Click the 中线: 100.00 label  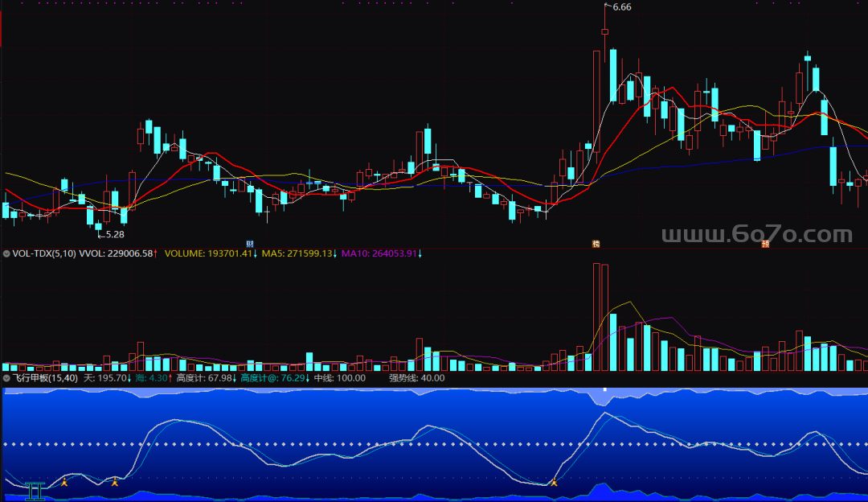pyautogui.click(x=340, y=378)
